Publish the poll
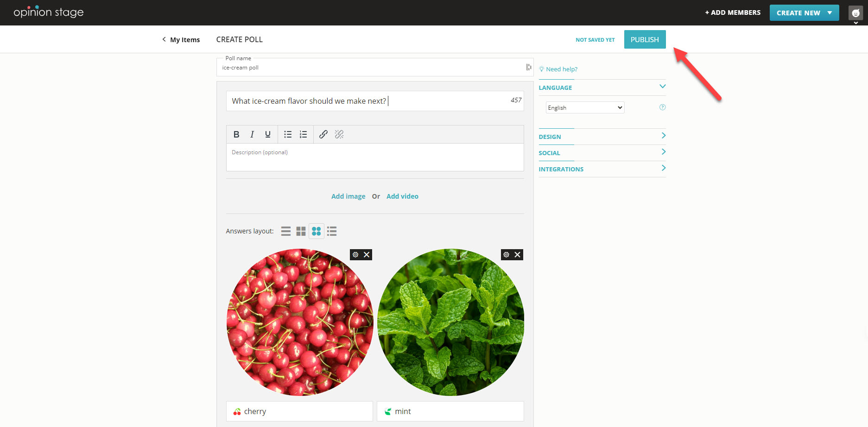Viewport: 868px width, 427px height. [x=644, y=39]
